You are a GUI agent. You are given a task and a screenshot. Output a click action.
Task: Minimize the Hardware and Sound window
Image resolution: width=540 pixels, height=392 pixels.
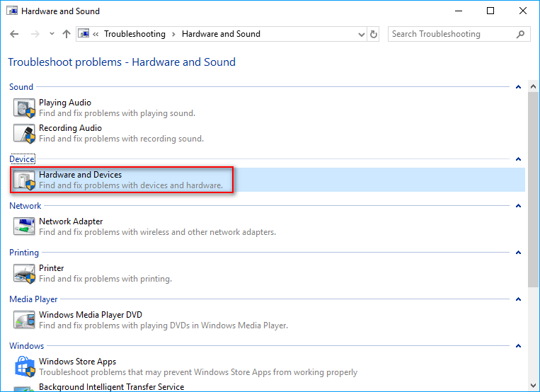pyautogui.click(x=459, y=11)
